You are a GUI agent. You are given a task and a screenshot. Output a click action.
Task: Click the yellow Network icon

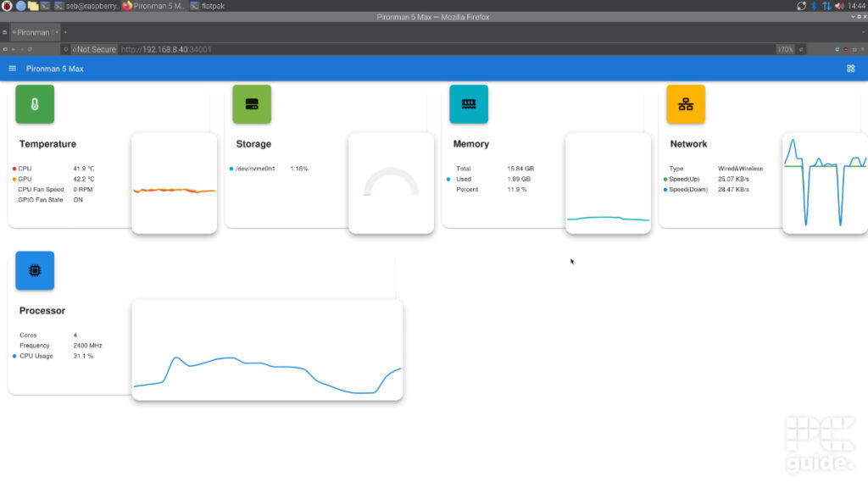click(x=686, y=104)
